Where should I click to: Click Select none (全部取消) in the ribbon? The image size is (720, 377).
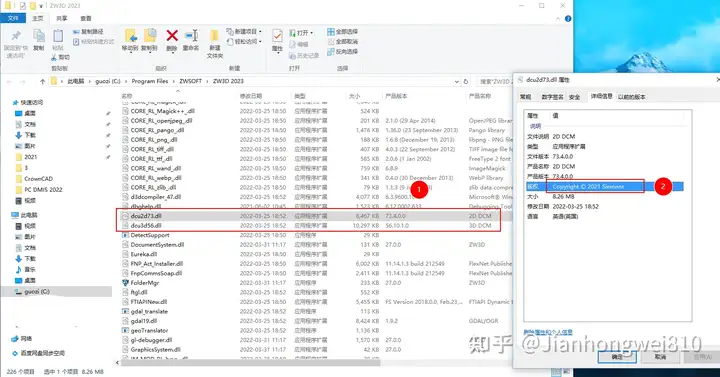[x=343, y=42]
